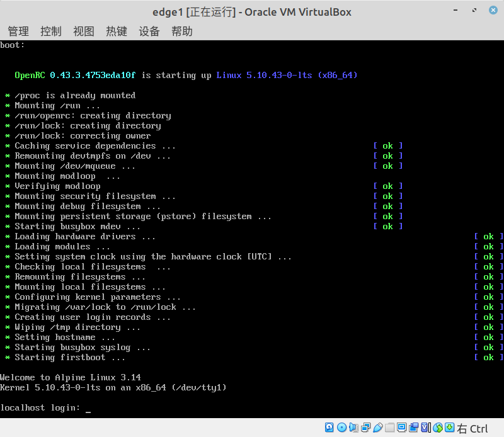The width and height of the screenshot is (504, 437).
Task: Open the 控制 menu
Action: 50,31
